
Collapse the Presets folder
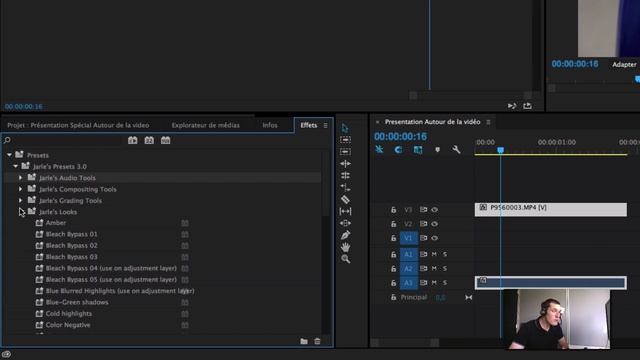(x=9, y=155)
